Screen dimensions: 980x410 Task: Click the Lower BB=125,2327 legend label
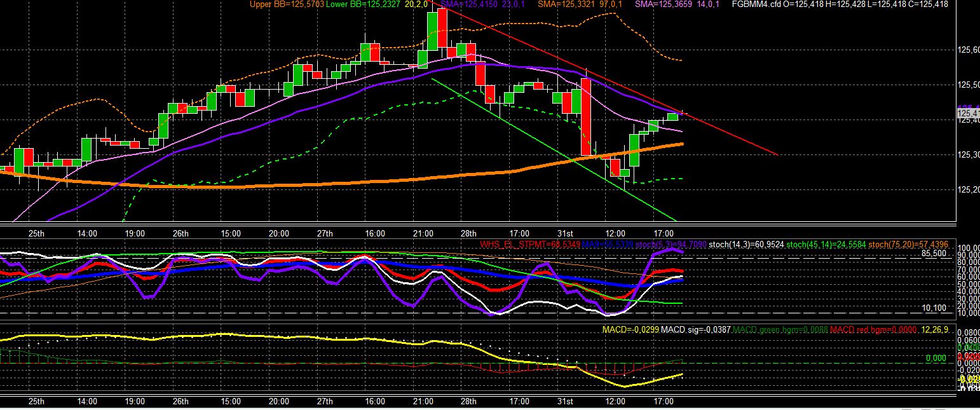click(x=364, y=4)
